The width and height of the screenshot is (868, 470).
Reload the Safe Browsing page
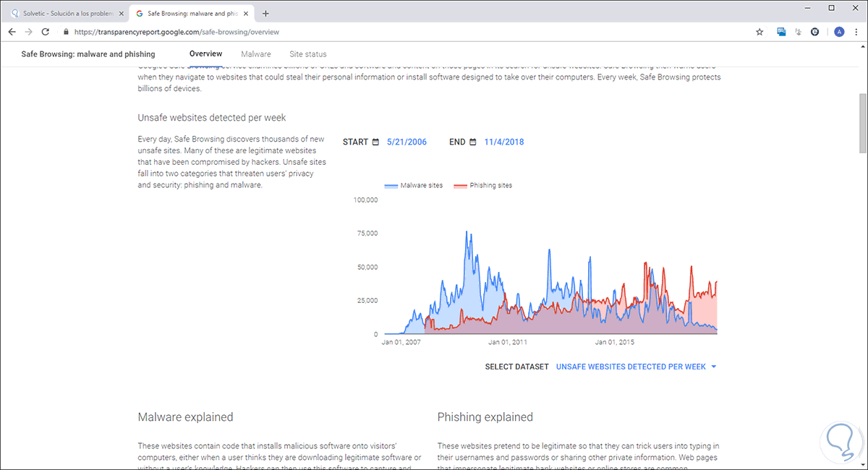[x=46, y=32]
